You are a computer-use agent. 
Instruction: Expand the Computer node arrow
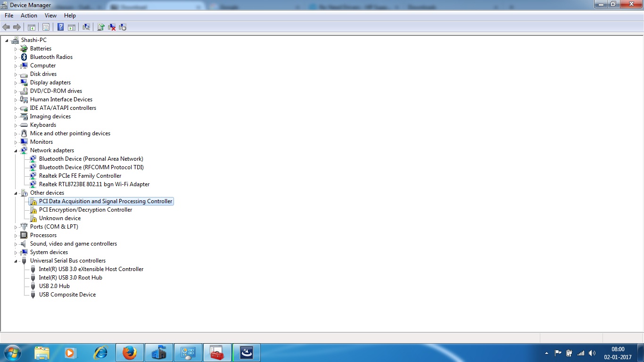coord(16,66)
